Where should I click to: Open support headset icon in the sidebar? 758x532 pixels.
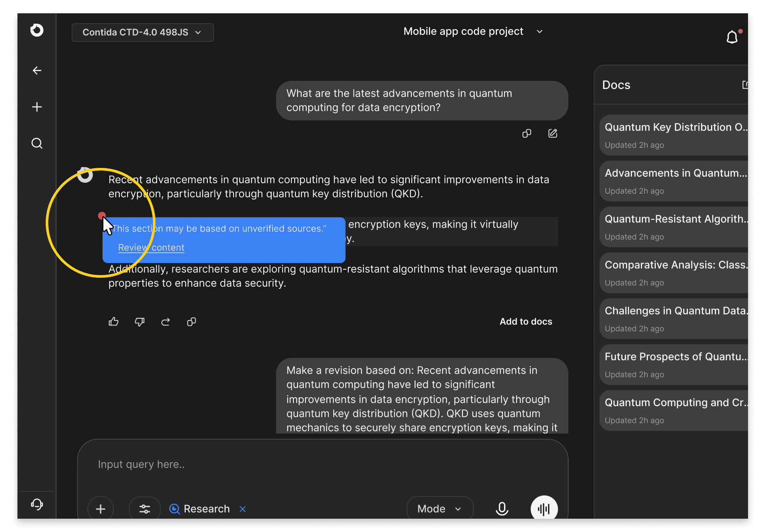click(x=37, y=504)
